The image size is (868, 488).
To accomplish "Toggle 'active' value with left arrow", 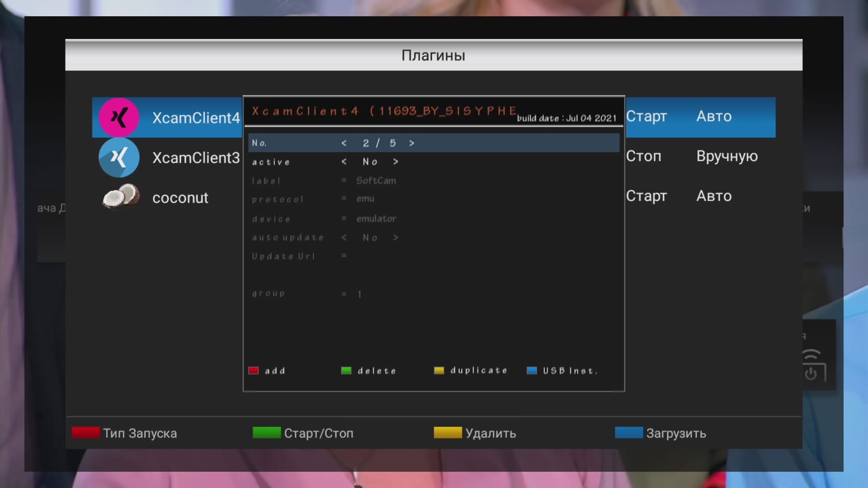I will pyautogui.click(x=344, y=162).
